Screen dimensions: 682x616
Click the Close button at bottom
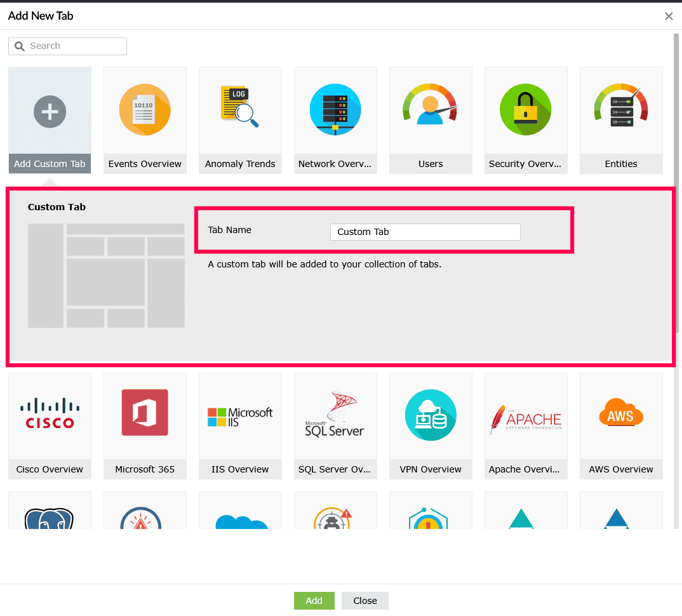(365, 601)
